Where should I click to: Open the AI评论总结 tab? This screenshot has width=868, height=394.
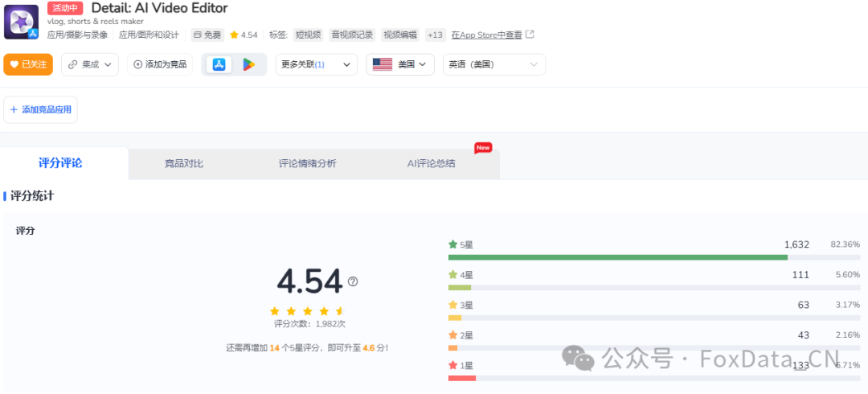tap(432, 163)
